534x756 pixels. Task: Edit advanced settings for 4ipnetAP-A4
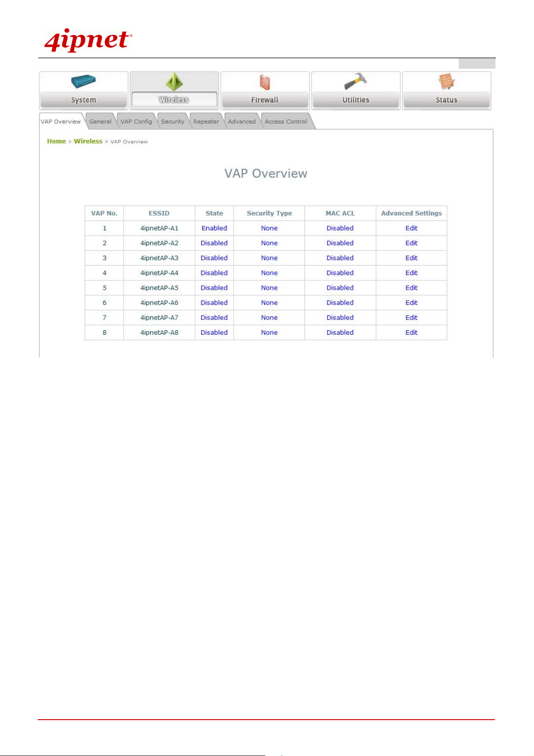(412, 273)
